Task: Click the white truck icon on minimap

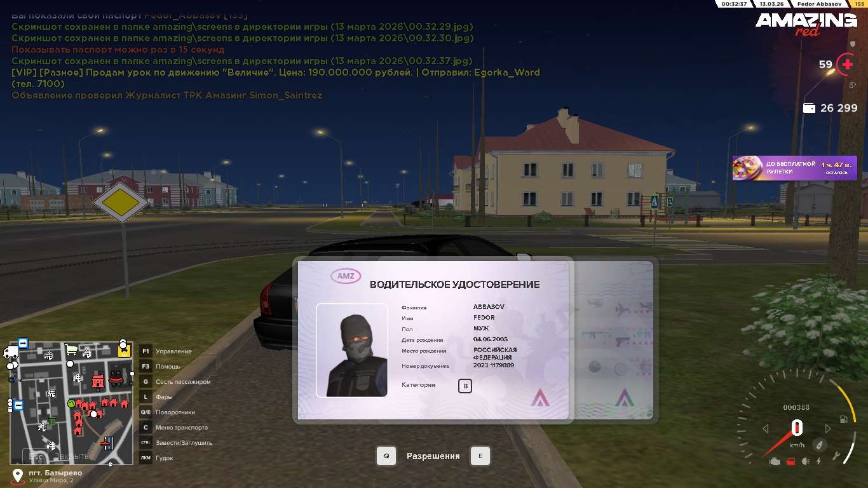Action: tap(11, 353)
